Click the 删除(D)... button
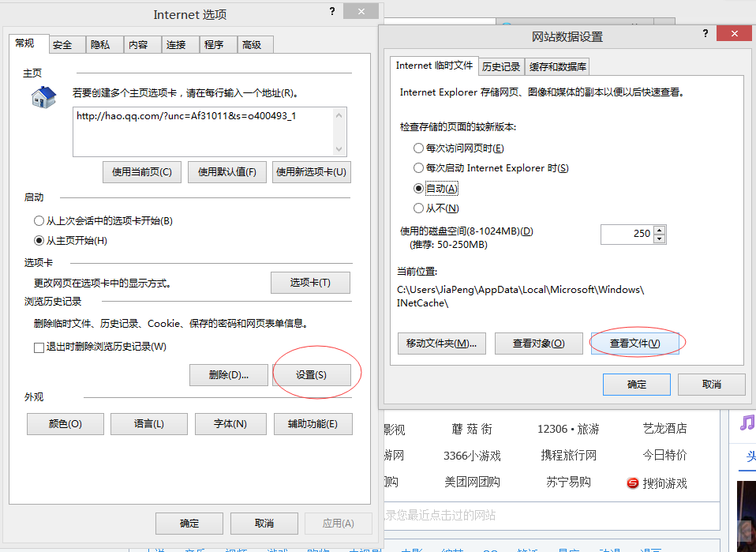 click(x=229, y=375)
